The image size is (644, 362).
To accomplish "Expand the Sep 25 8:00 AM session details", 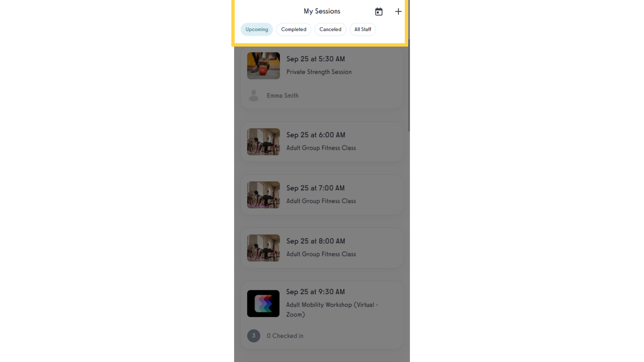I will click(x=322, y=247).
